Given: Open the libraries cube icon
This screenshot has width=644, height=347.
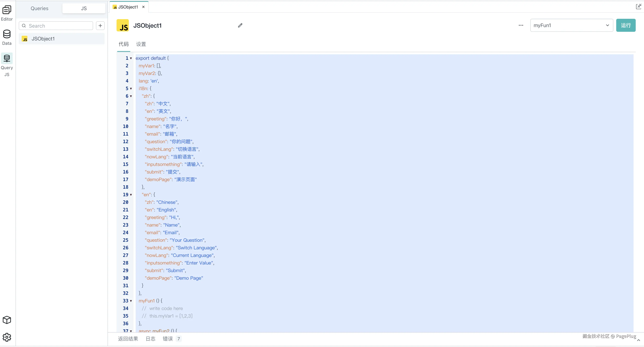Looking at the screenshot, I should click(x=7, y=320).
